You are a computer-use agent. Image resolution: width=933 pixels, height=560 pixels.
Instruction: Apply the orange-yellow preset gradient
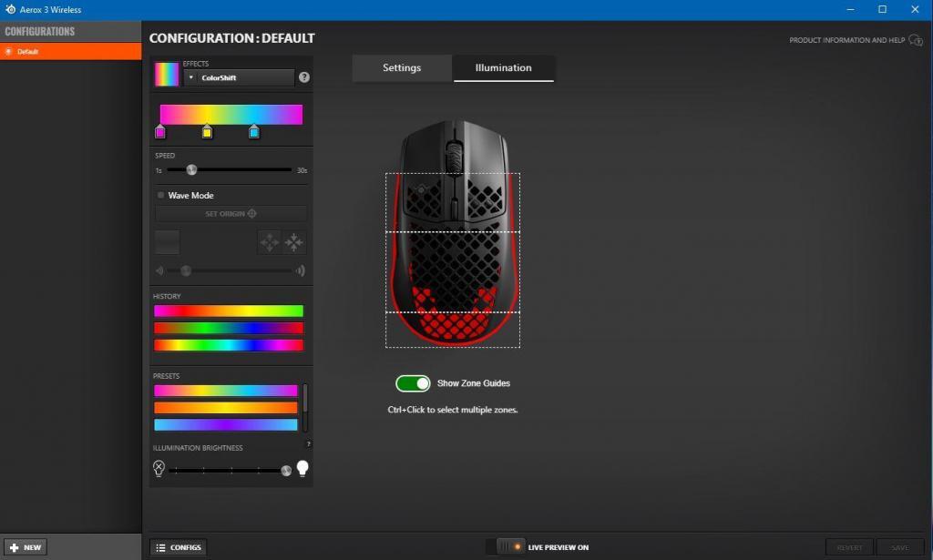225,408
